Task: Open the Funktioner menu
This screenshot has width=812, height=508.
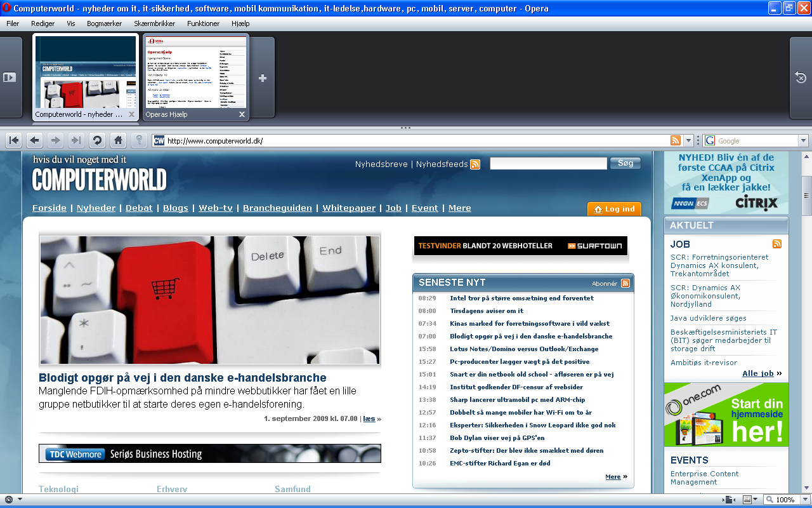Action: (204, 23)
